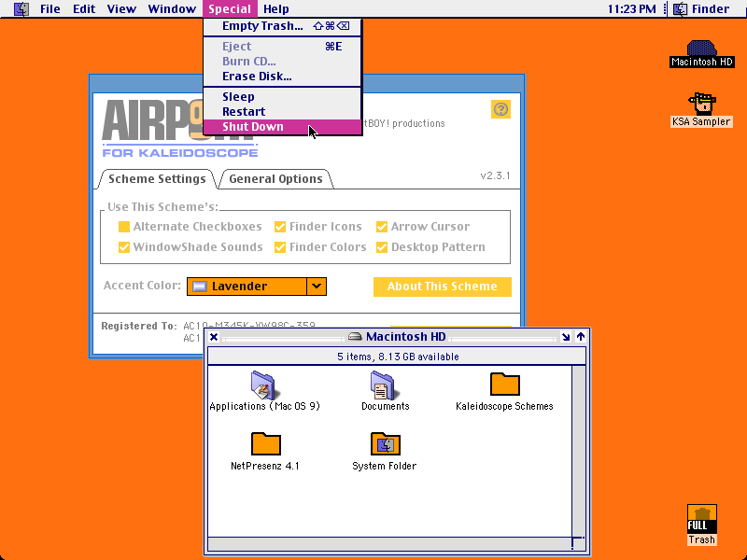Select the KSA Sampler desktop icon
The height and width of the screenshot is (560, 747).
pyautogui.click(x=702, y=104)
